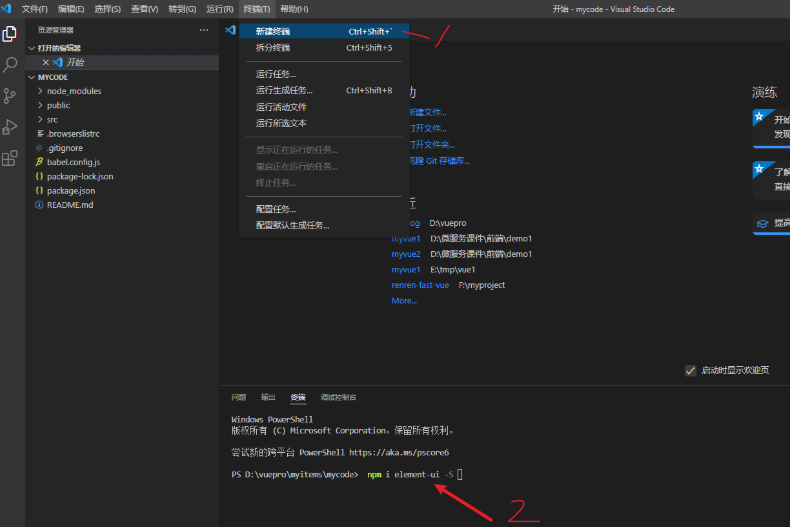
Task: Click the 打开文件夹... link
Action: (432, 145)
